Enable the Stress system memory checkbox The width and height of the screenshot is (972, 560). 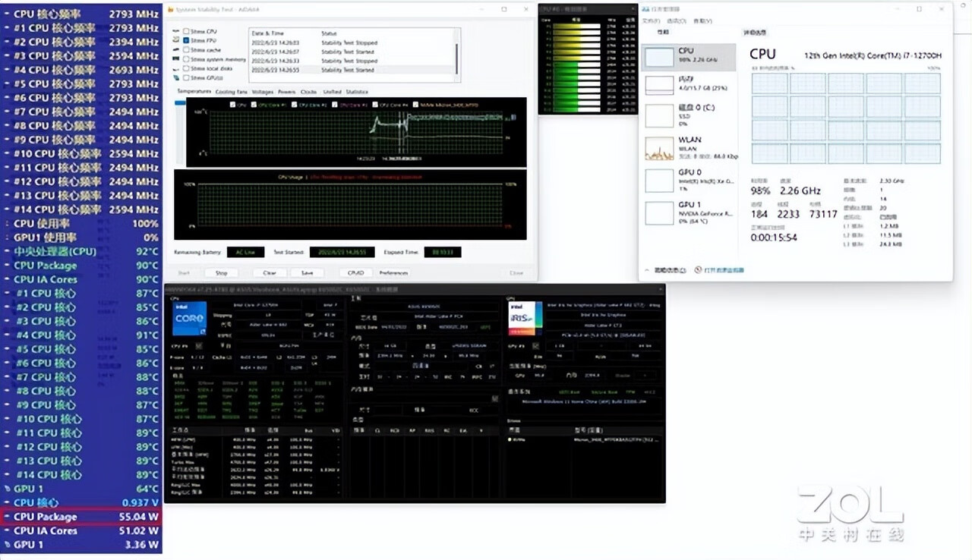pyautogui.click(x=186, y=59)
